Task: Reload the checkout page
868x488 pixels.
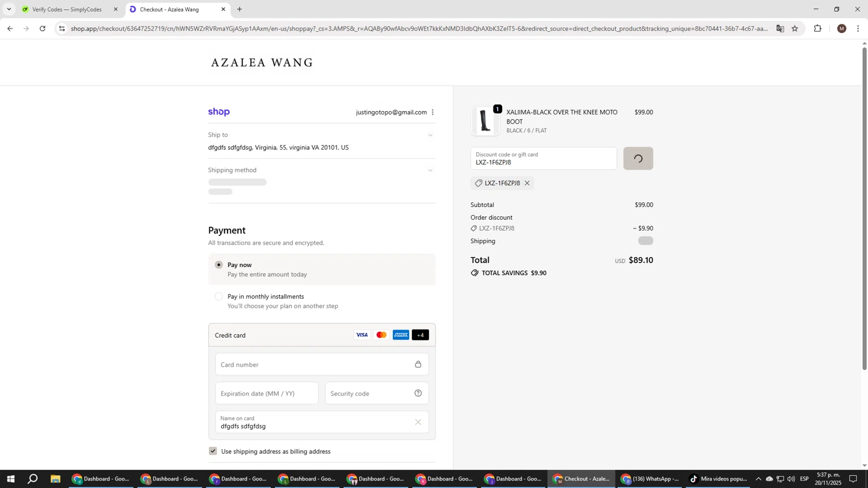Action: click(x=43, y=28)
